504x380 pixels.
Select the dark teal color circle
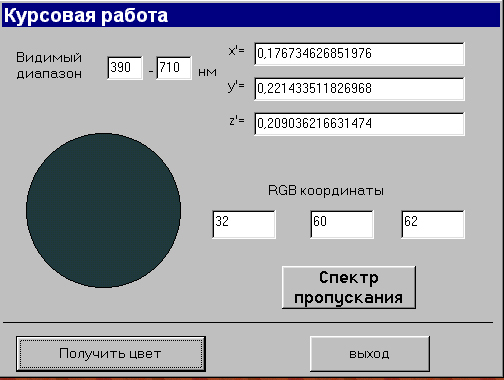point(103,210)
